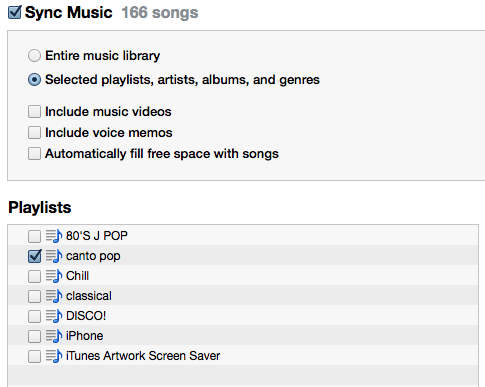This screenshot has width=485, height=387.
Task: Tick the classical playlist checkbox
Action: click(x=34, y=296)
